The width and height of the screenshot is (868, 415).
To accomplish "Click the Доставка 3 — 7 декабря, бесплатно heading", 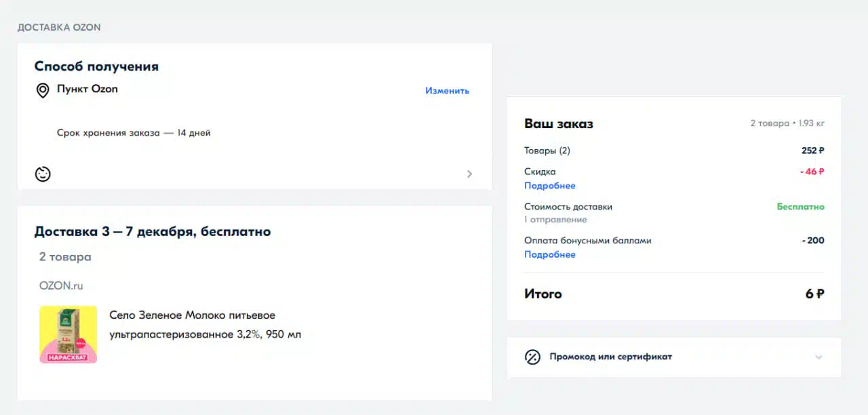I will pyautogui.click(x=153, y=232).
